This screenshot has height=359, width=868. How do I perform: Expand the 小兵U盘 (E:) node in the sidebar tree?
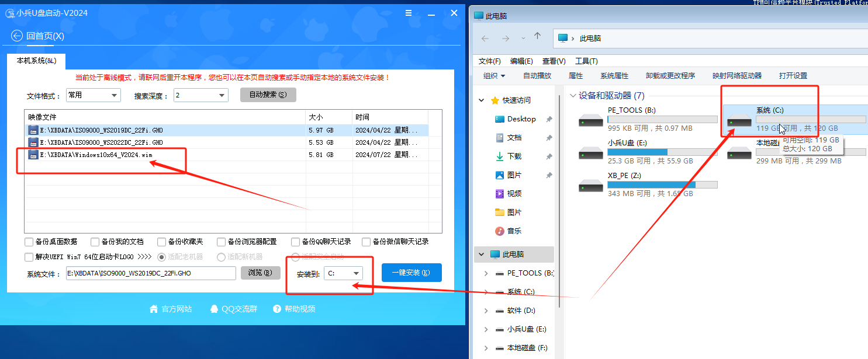pyautogui.click(x=486, y=329)
